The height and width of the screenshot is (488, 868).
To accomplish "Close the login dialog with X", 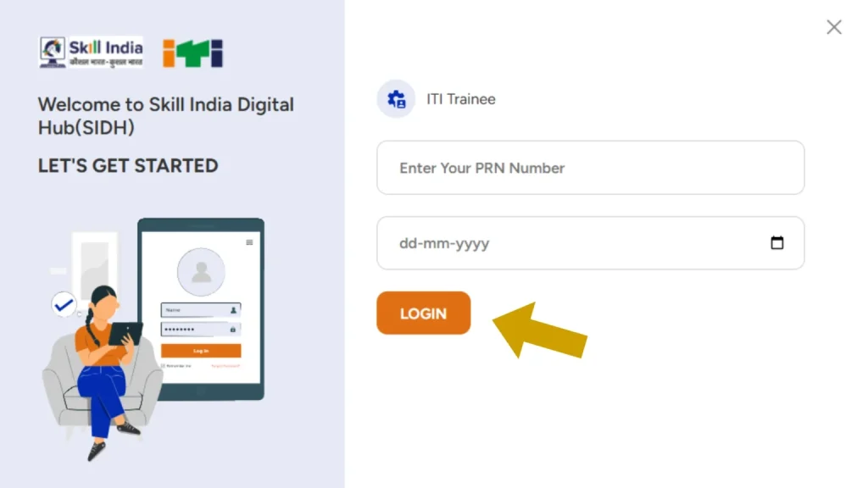I will pos(834,27).
